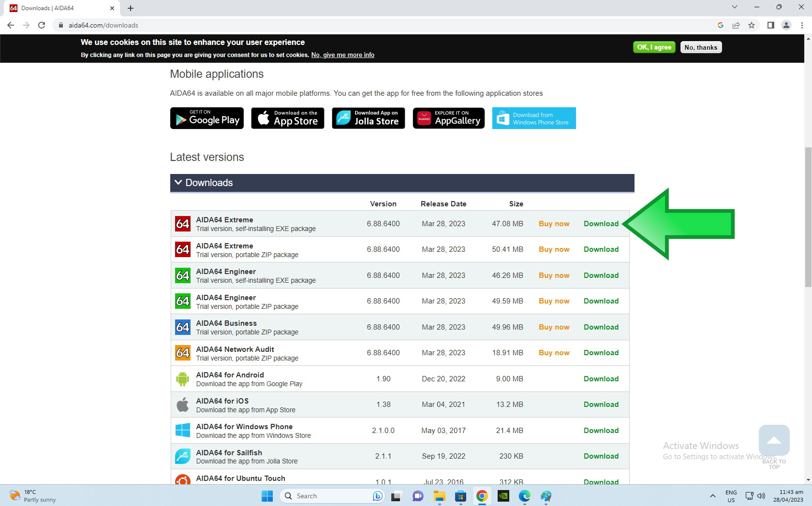Open Chrome from the taskbar

click(482, 496)
